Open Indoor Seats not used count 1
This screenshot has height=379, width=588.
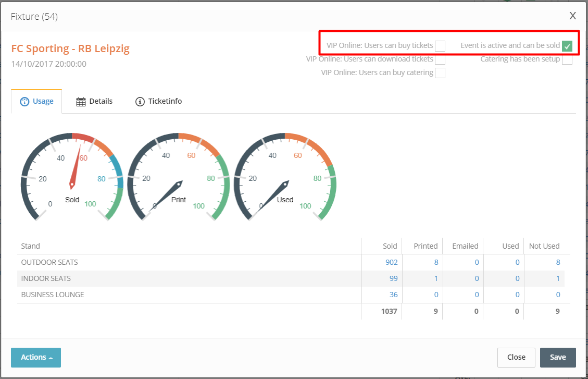(x=558, y=278)
